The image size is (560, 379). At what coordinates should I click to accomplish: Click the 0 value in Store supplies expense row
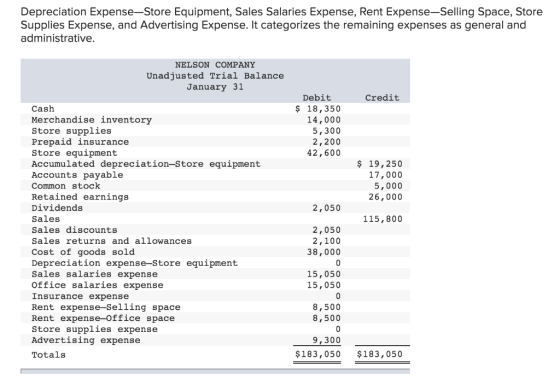click(x=338, y=330)
